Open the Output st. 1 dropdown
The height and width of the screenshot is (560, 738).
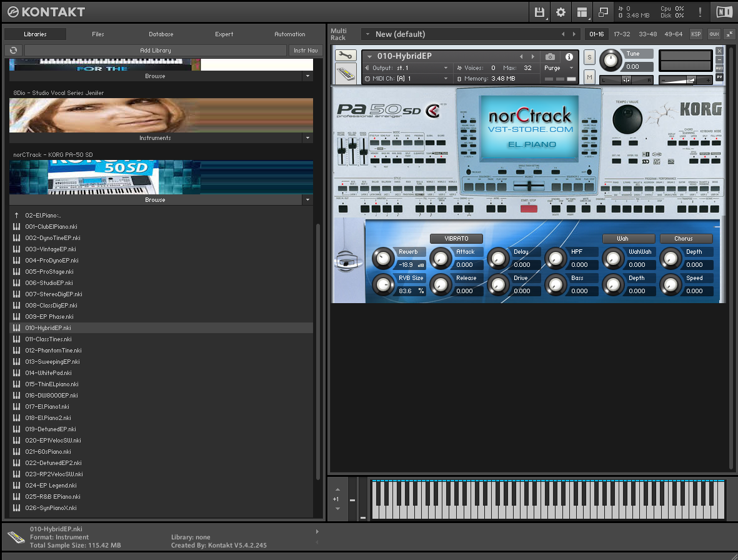tap(446, 68)
